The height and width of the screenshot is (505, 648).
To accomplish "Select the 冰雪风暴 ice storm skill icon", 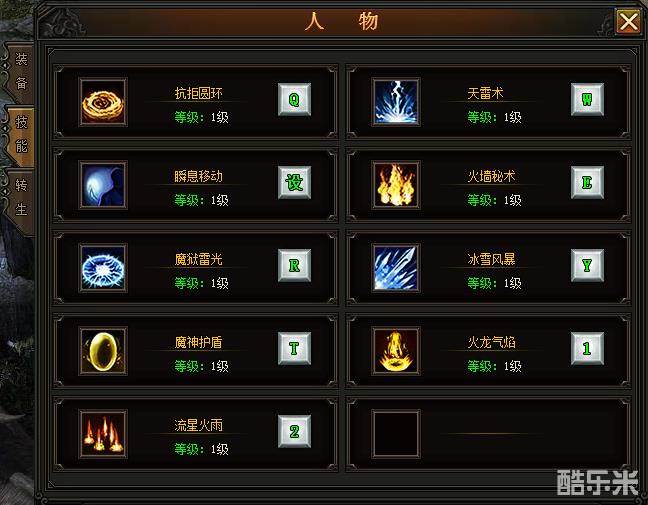I will [396, 268].
